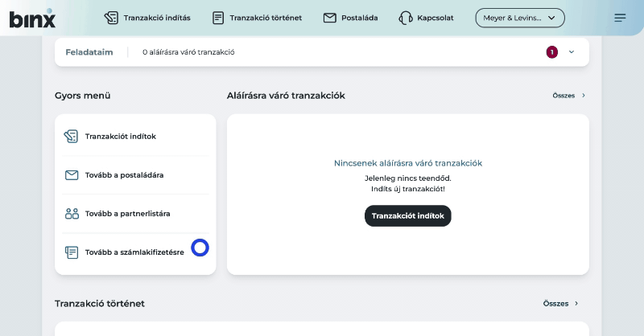Click the 'Jelenleg nincs teendőd.' text
The height and width of the screenshot is (336, 644).
pos(408,178)
